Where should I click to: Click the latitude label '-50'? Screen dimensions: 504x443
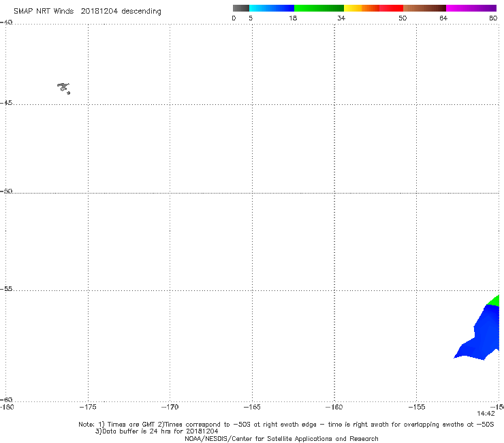click(6, 191)
